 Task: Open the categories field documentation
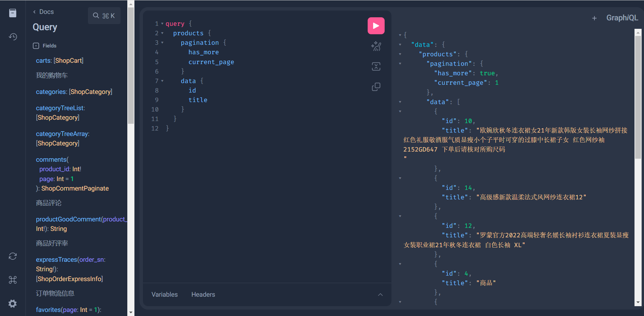51,92
